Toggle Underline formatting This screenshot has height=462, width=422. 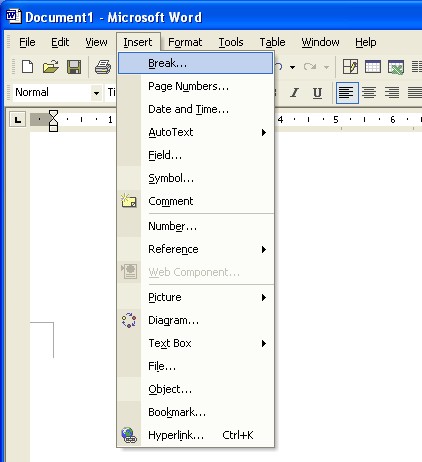(318, 93)
